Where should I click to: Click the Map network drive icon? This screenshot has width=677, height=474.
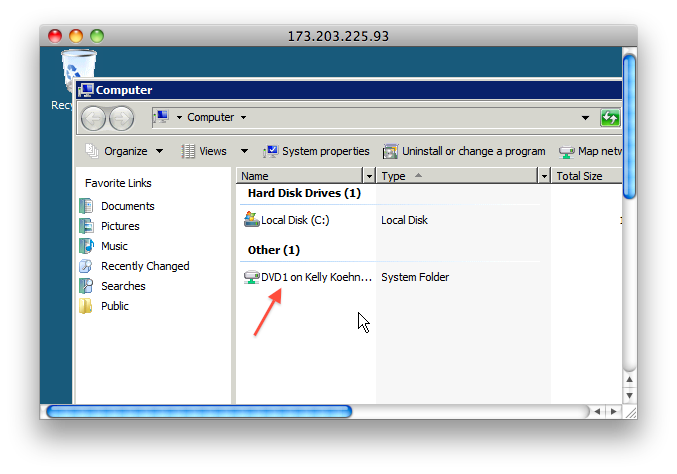click(x=566, y=152)
